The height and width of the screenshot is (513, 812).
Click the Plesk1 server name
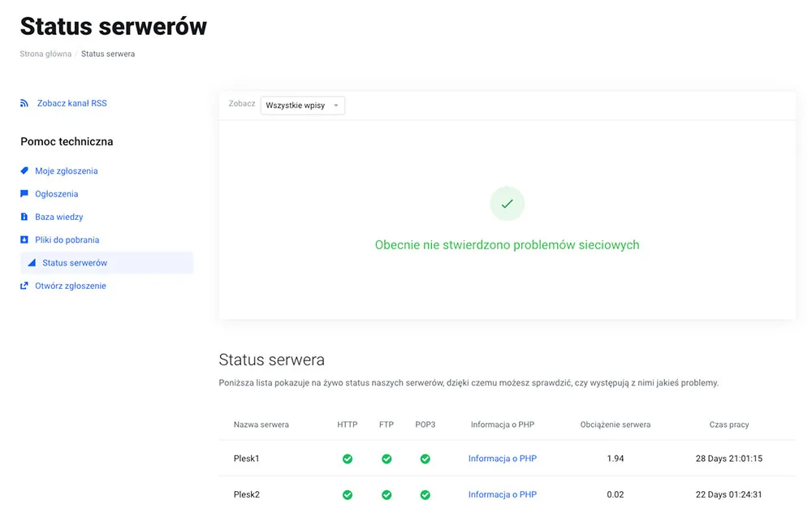pos(247,459)
